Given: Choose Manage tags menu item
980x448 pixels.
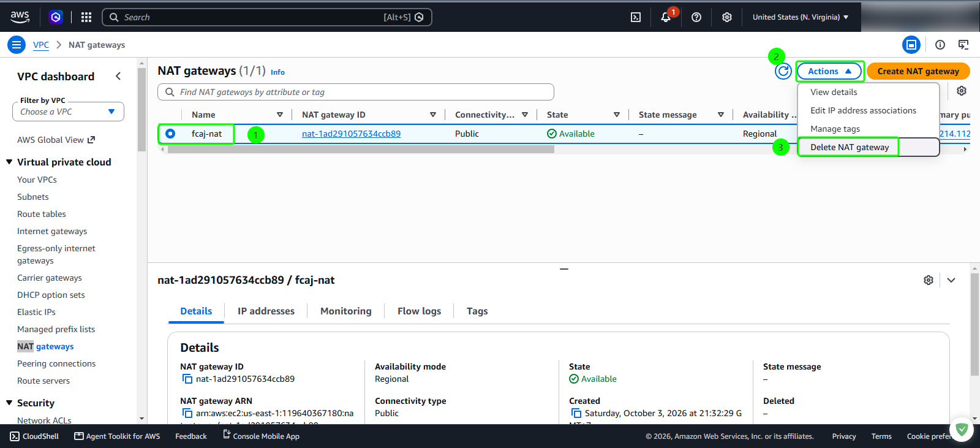Looking at the screenshot, I should 868,129.
